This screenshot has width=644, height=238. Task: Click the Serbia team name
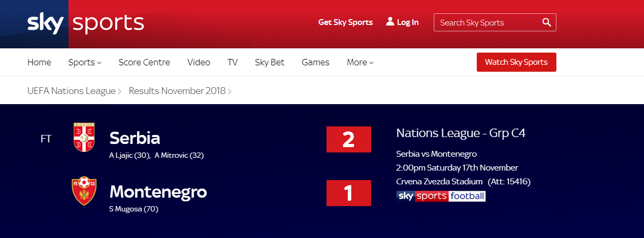135,138
